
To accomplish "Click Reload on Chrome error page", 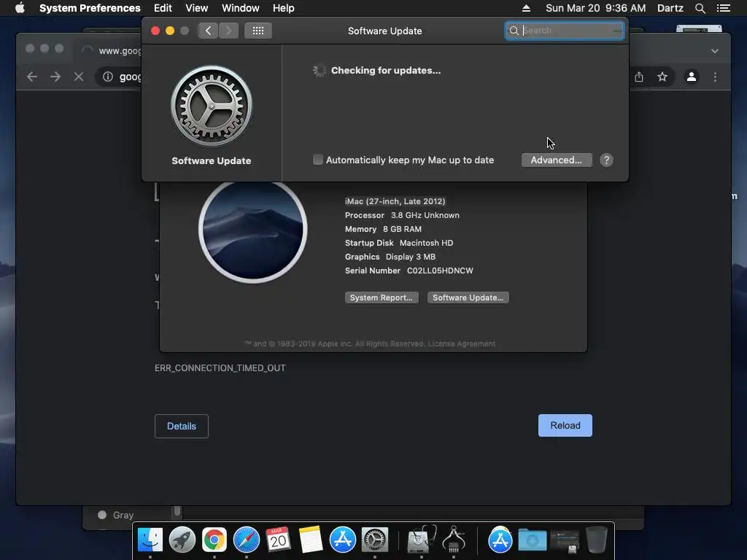I will pyautogui.click(x=565, y=425).
